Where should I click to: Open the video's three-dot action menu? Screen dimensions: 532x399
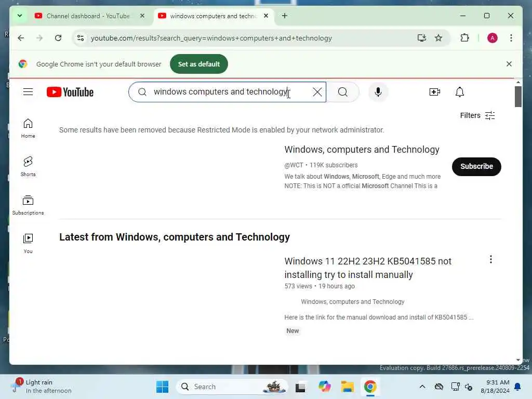click(x=490, y=260)
